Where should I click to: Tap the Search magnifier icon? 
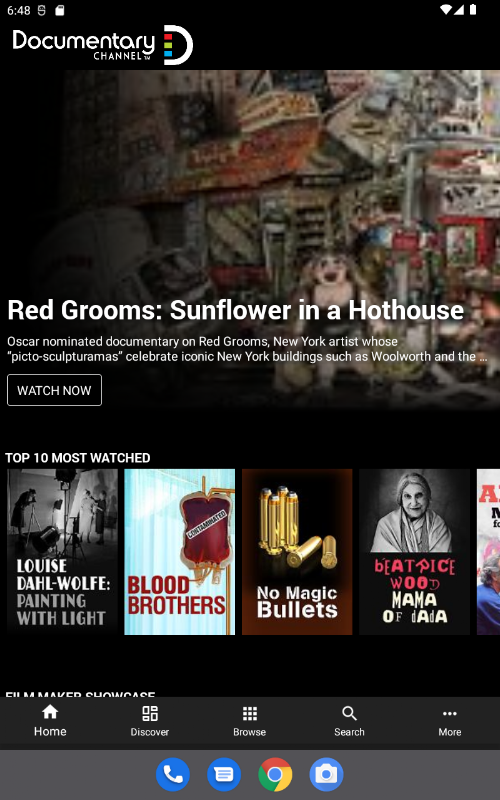(349, 713)
